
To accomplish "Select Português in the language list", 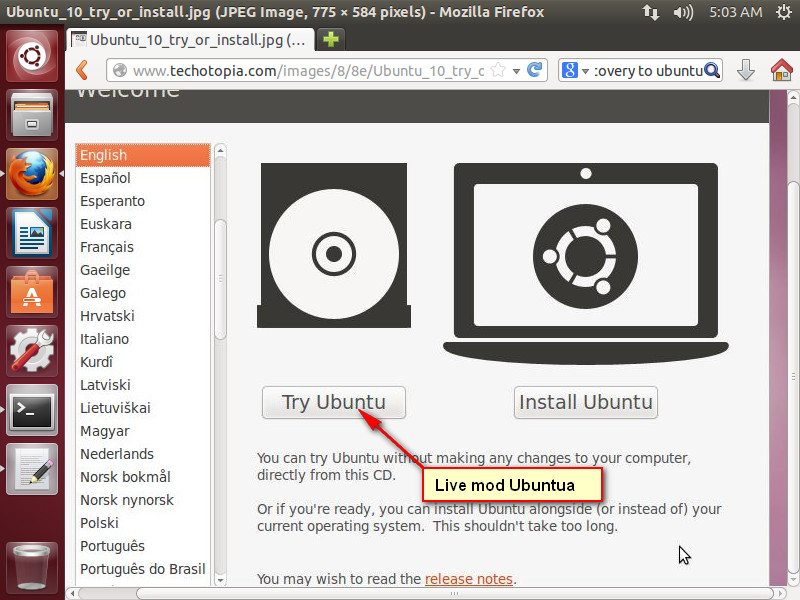I will coord(143,546).
